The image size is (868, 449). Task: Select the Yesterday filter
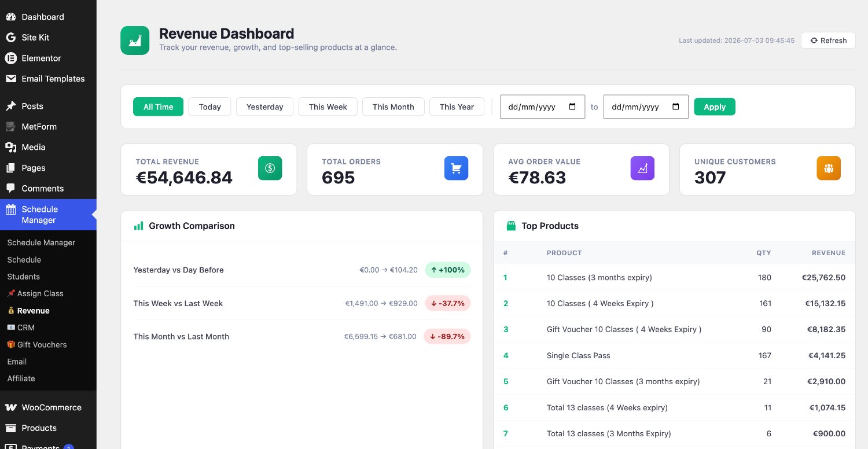tap(264, 106)
